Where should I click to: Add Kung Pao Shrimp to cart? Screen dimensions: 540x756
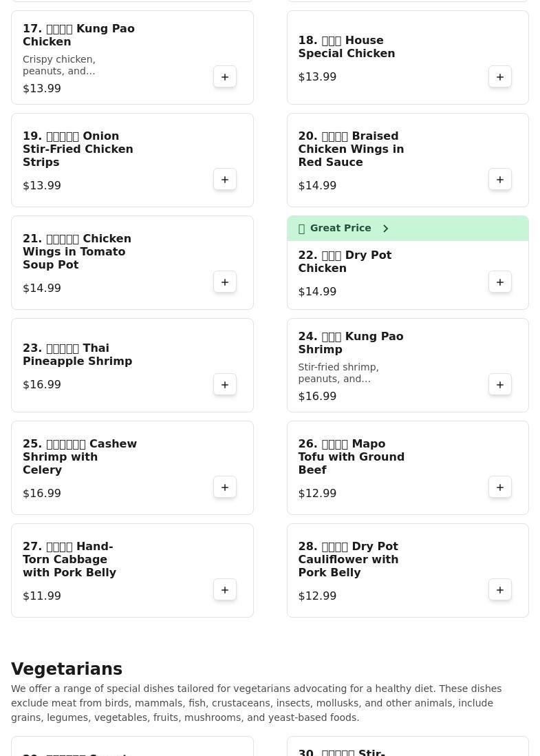(500, 385)
